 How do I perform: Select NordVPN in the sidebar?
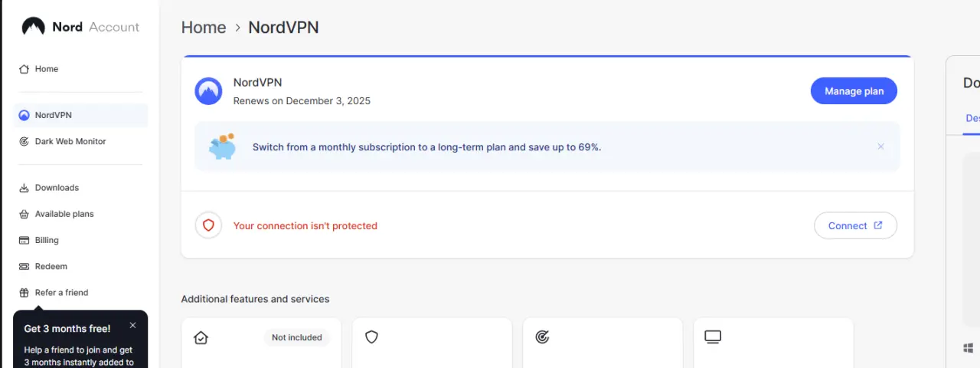[80, 115]
